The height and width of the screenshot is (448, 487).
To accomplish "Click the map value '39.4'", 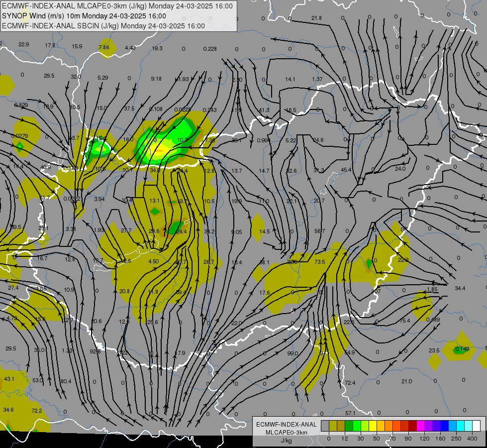I will (181, 292).
